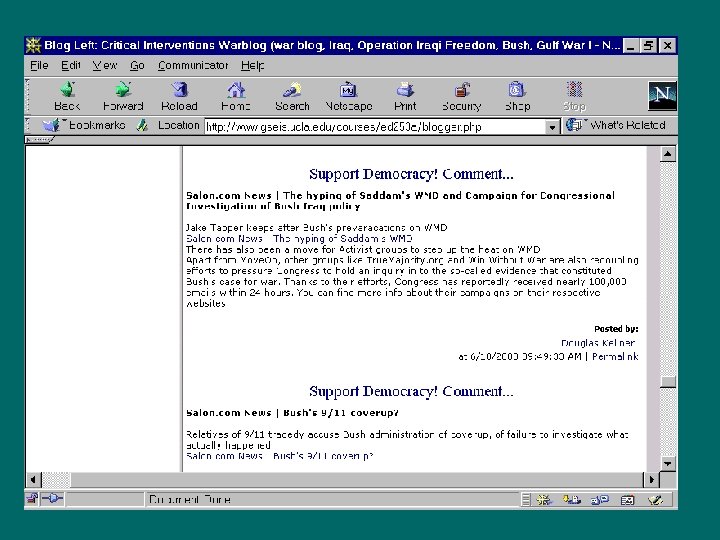
Task: Reload the current page
Action: click(179, 96)
